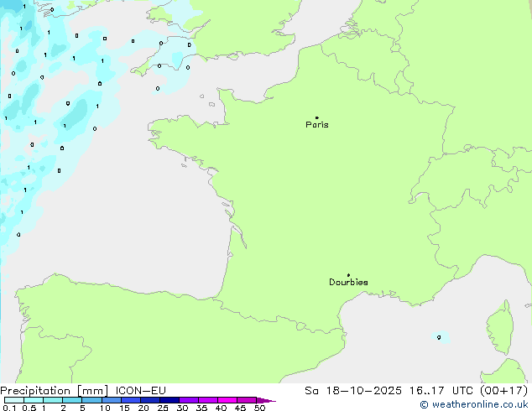
Task: Click the '16..17 UTC' time text
Action: click(x=441, y=391)
